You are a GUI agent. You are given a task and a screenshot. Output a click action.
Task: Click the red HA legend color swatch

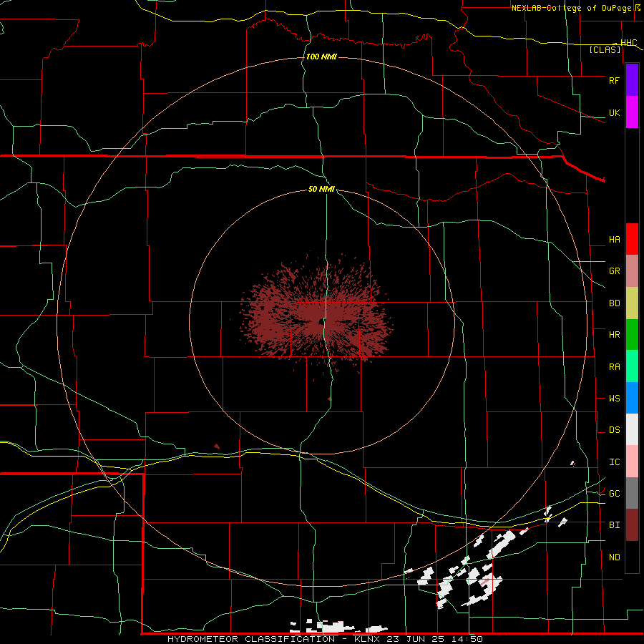click(632, 239)
